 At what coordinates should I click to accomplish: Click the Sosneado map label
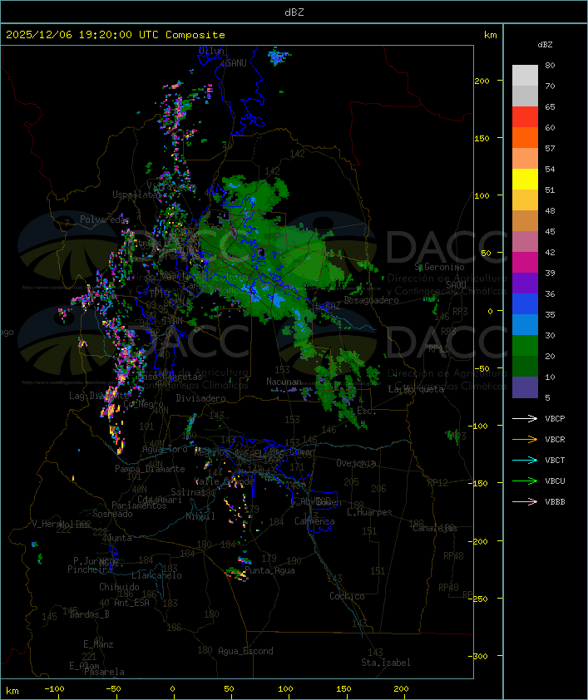tap(112, 514)
